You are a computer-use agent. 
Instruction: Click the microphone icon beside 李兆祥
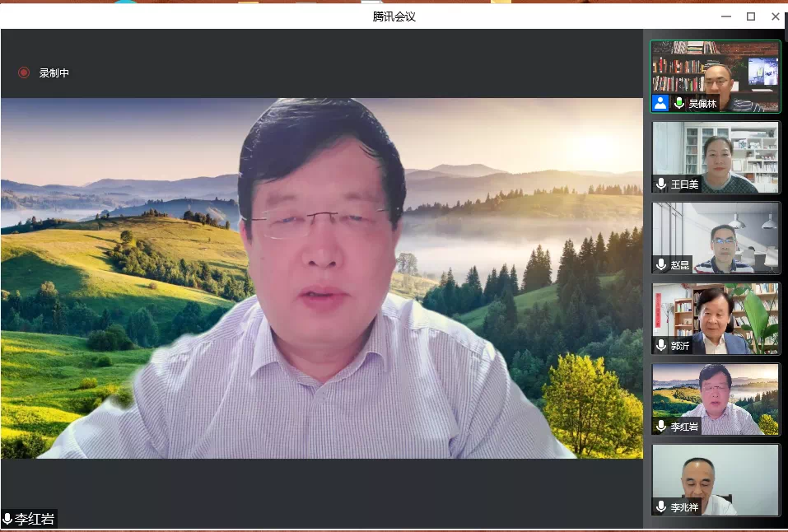661,506
